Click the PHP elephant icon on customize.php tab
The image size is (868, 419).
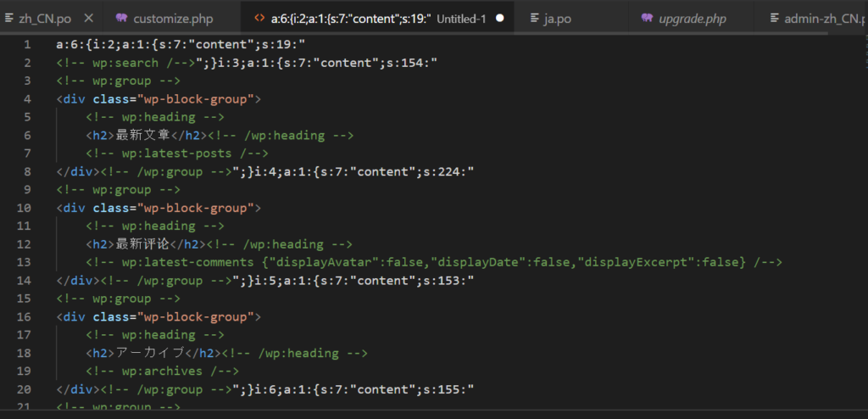tap(122, 18)
